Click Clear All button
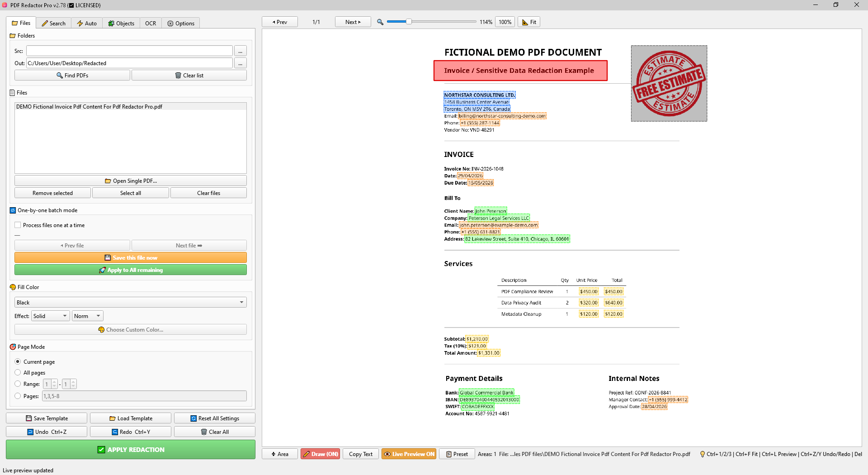 215,432
